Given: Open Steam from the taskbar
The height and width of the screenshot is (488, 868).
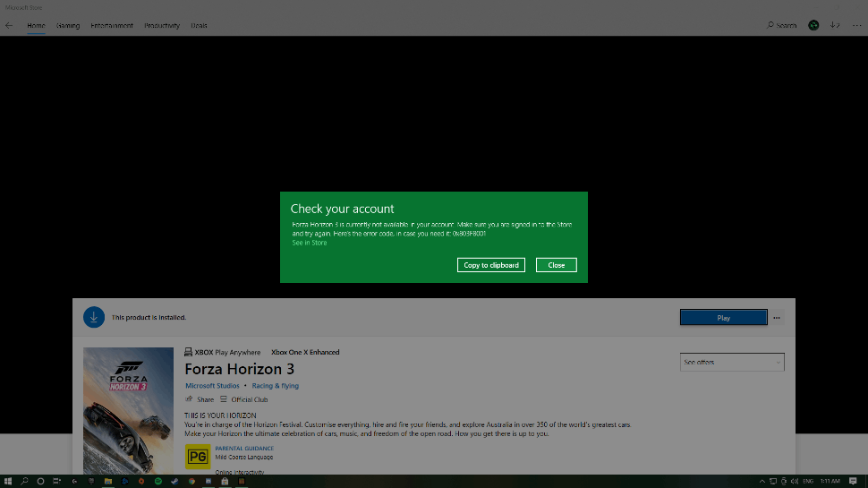Looking at the screenshot, I should (174, 482).
